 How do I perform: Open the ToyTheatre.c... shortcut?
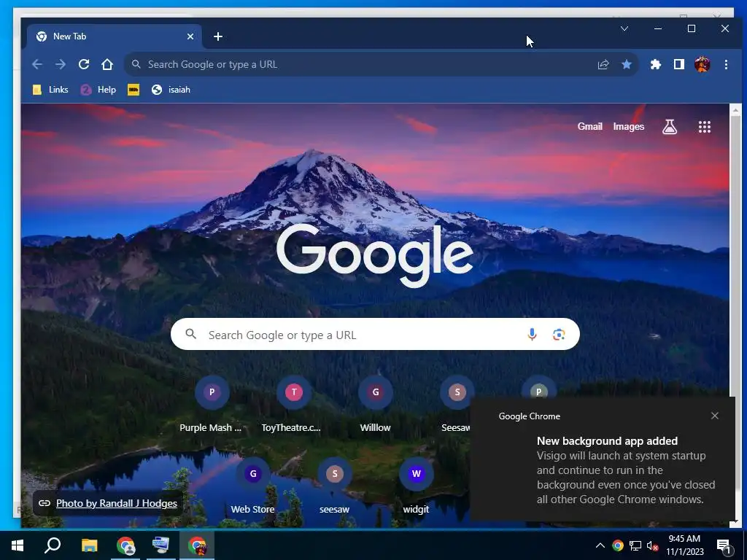click(x=293, y=404)
